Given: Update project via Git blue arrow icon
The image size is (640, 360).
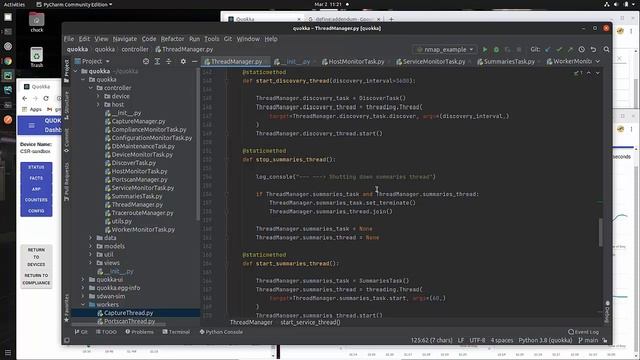Looking at the screenshot, I should (x=547, y=49).
